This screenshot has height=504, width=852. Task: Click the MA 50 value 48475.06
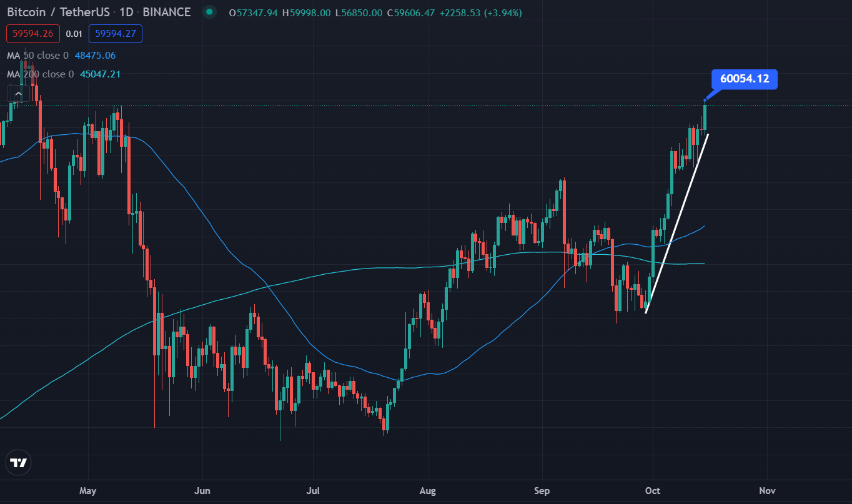pos(95,56)
